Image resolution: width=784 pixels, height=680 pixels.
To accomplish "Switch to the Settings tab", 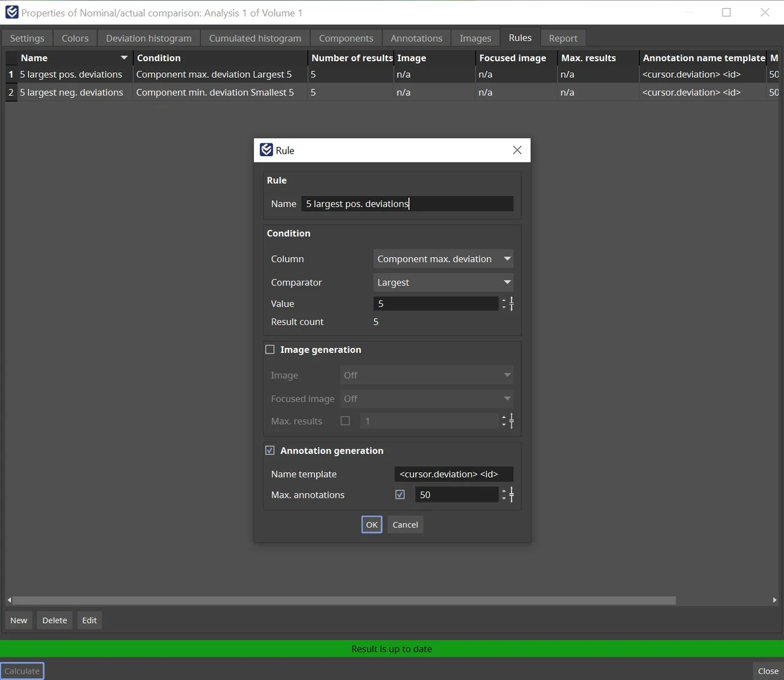I will point(28,38).
